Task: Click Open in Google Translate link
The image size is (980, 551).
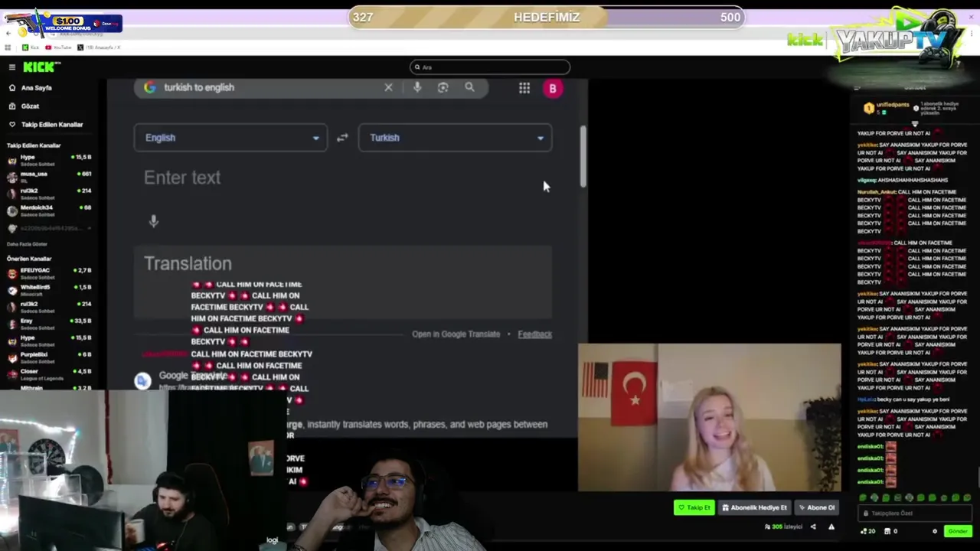Action: [456, 334]
